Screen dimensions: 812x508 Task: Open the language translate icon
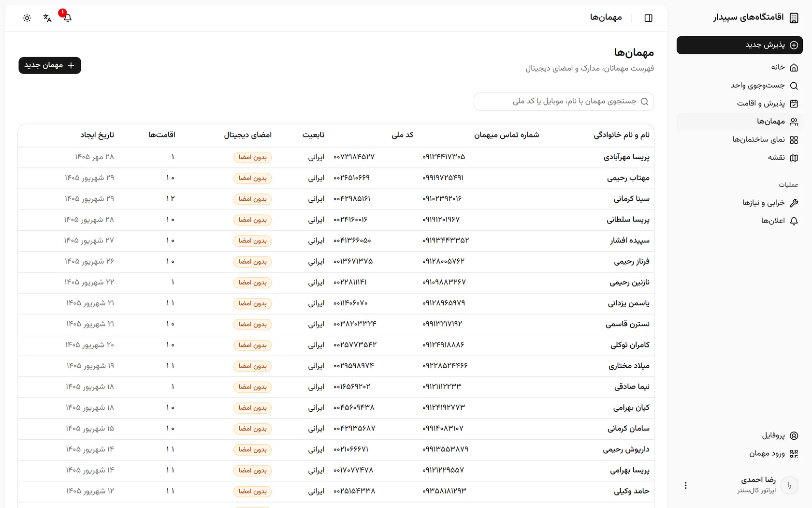pyautogui.click(x=47, y=18)
